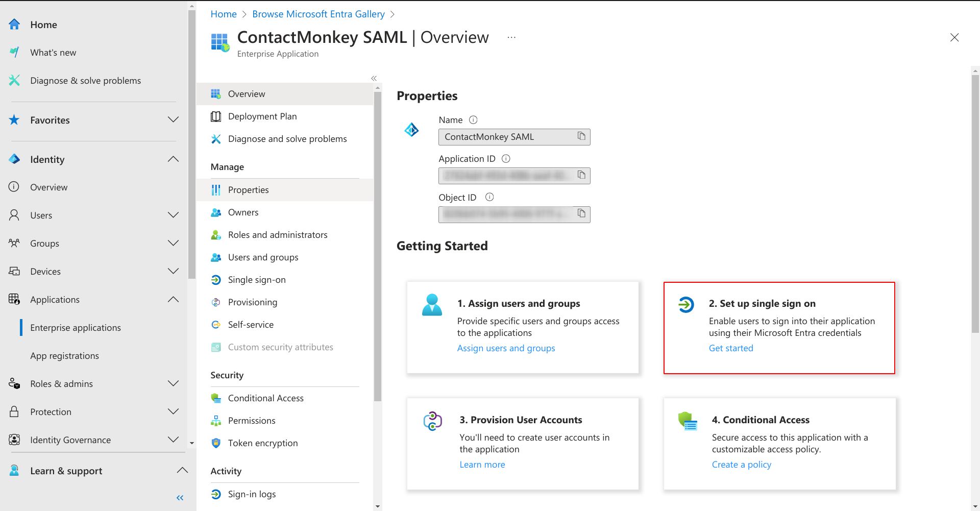Click Learn more under Provision User Accounts
980x511 pixels.
coord(482,465)
